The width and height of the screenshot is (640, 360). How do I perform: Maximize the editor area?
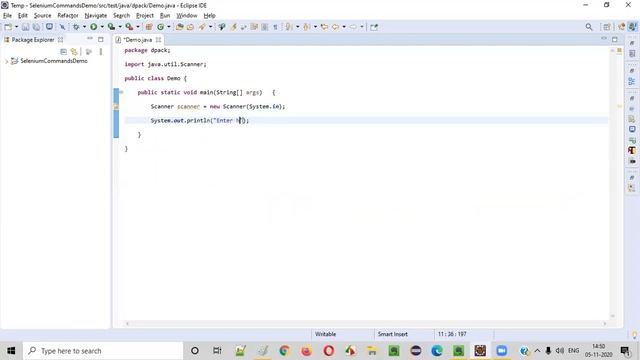(x=615, y=39)
